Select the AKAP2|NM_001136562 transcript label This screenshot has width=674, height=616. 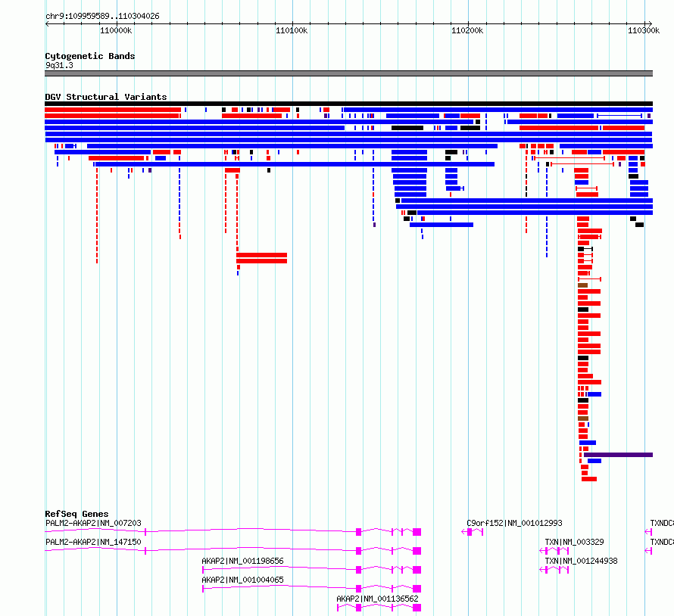tap(377, 599)
